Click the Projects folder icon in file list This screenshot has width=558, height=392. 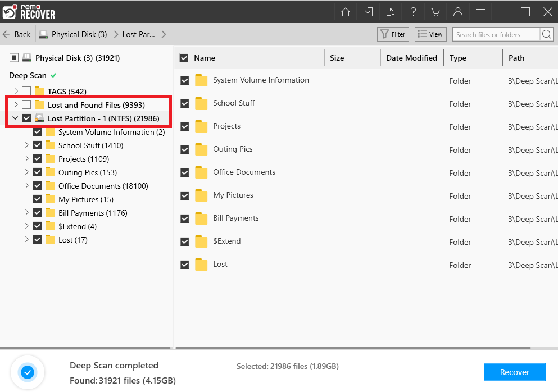201,126
